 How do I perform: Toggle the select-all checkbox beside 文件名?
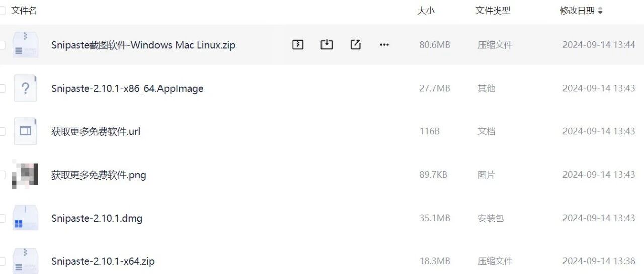coord(2,11)
